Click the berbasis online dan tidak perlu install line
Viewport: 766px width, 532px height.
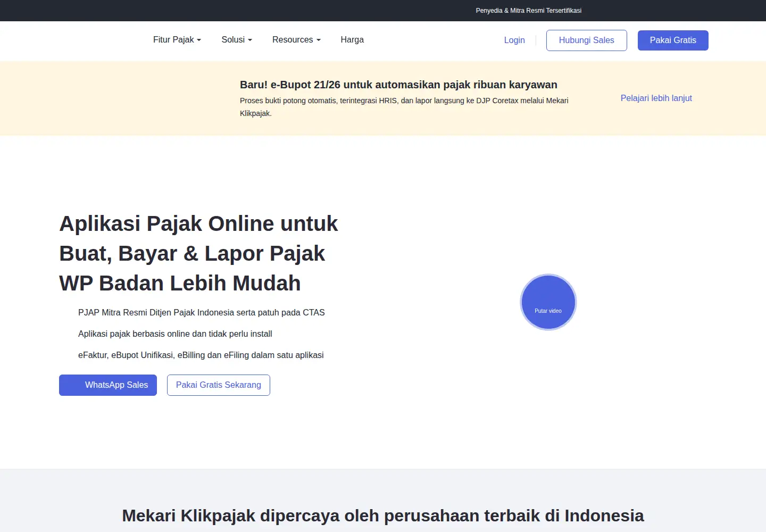(175, 334)
